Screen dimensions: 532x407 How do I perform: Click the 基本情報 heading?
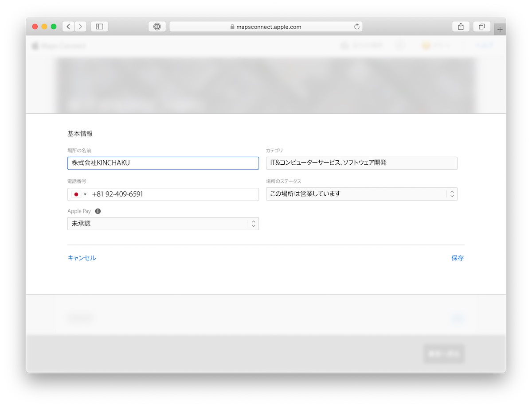(x=80, y=134)
